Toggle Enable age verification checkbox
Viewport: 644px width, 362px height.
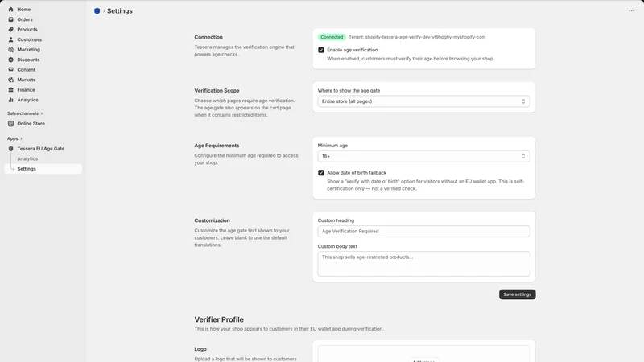pyautogui.click(x=320, y=50)
